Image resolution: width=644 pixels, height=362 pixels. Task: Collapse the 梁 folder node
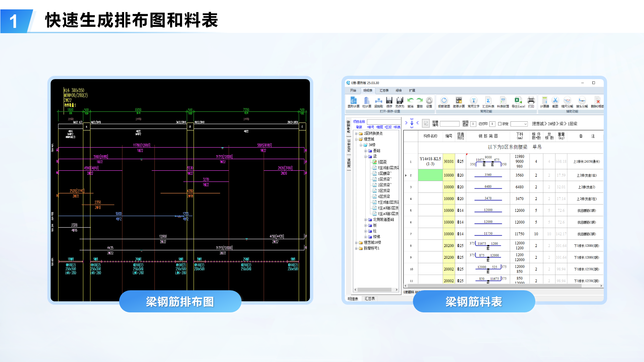[366, 157]
